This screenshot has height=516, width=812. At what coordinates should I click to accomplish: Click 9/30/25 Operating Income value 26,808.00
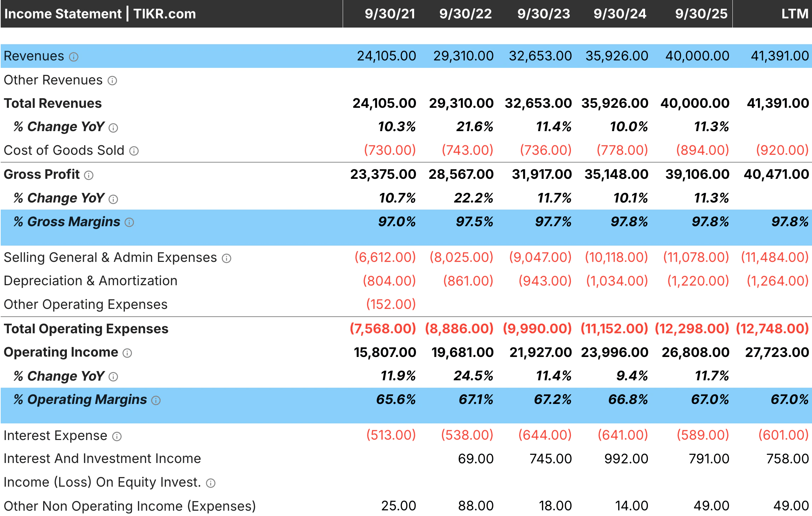695,352
